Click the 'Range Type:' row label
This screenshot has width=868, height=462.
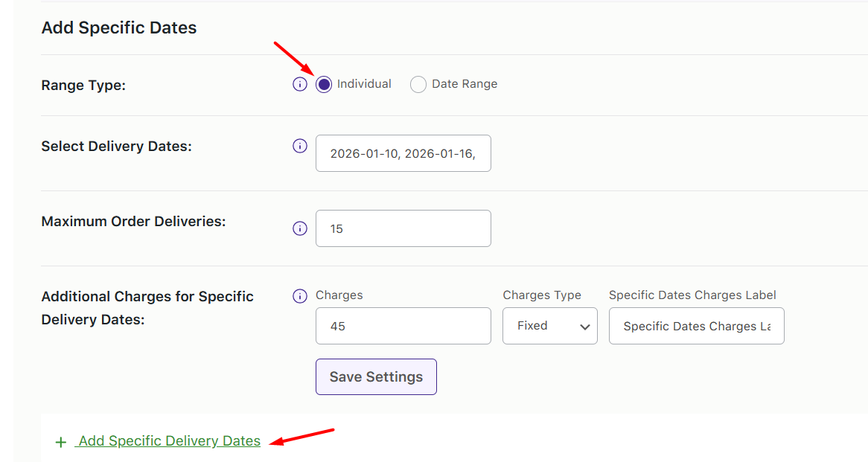tap(83, 86)
